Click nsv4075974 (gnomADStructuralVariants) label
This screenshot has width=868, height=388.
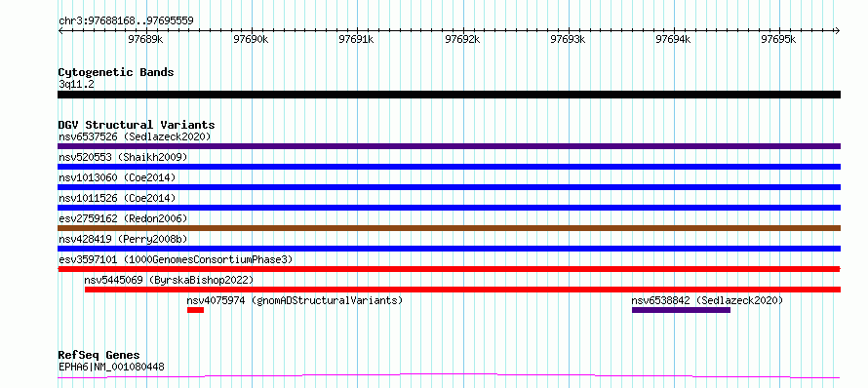[x=295, y=300]
